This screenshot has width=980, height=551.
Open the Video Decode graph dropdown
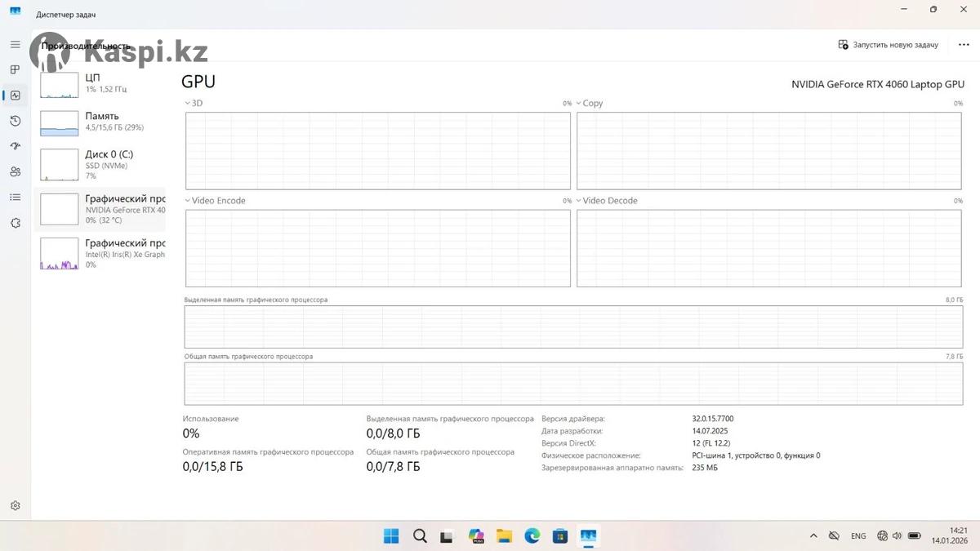606,201
